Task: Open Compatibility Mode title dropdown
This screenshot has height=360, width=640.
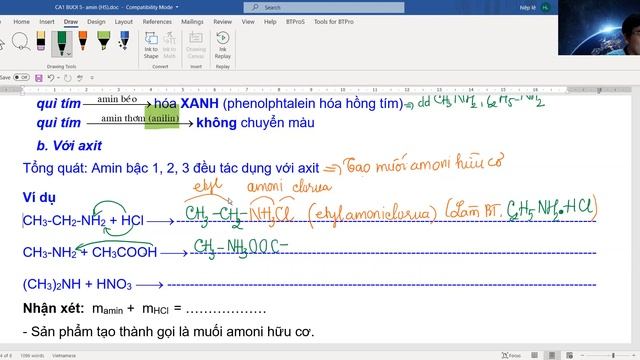Action: 177,7
